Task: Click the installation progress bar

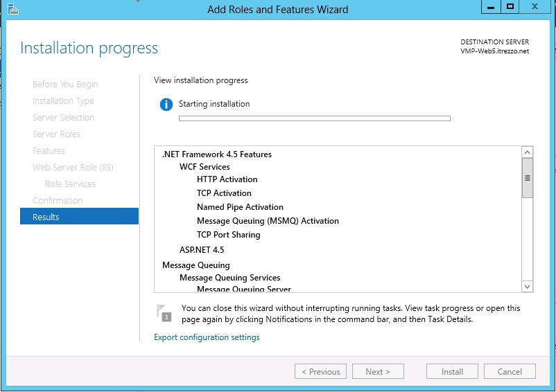Action: [x=315, y=118]
